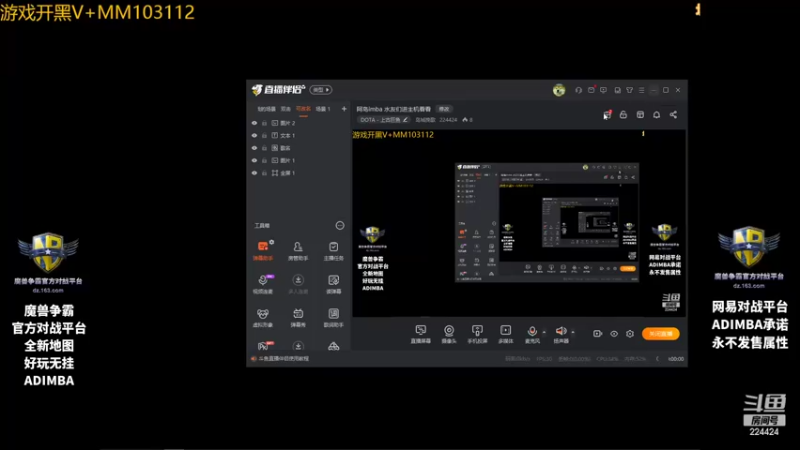This screenshot has height=450, width=800.
Task: Open the hamburger menu in title bar
Action: click(x=642, y=90)
